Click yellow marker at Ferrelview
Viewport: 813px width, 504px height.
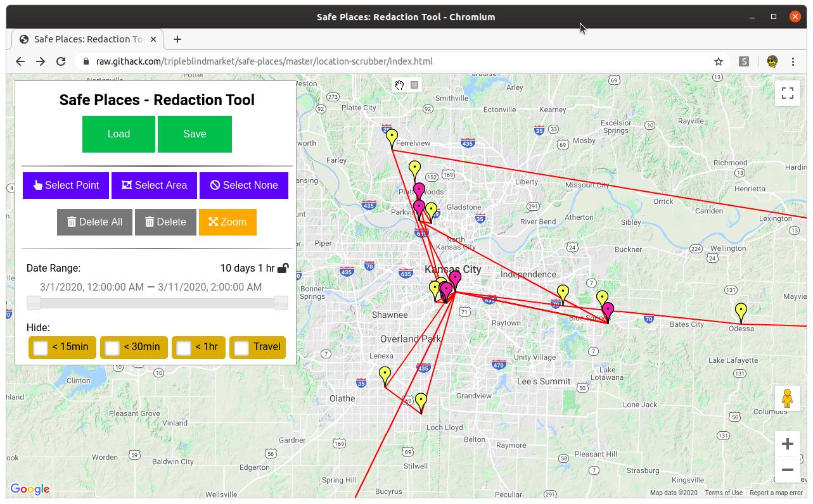point(392,138)
